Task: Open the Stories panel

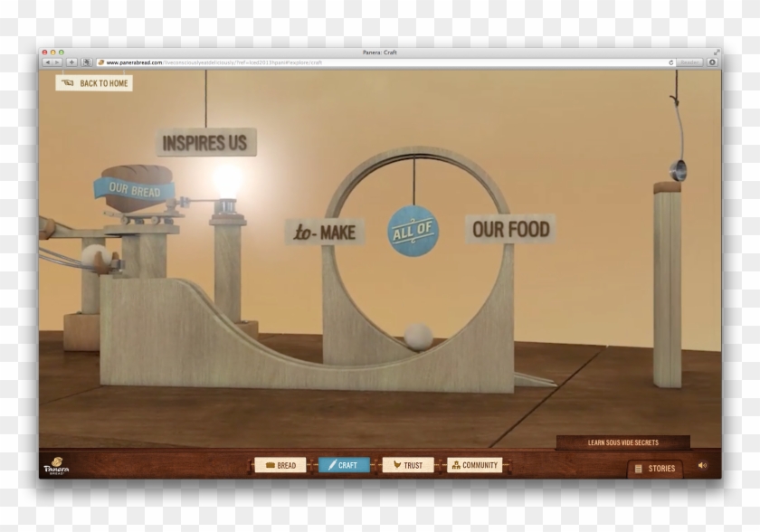Action: point(655,469)
